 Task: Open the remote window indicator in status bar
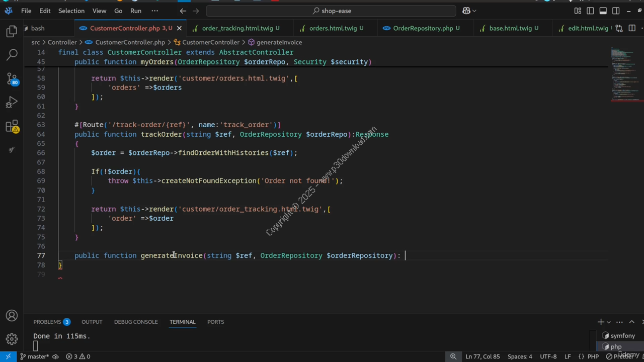coord(8,356)
